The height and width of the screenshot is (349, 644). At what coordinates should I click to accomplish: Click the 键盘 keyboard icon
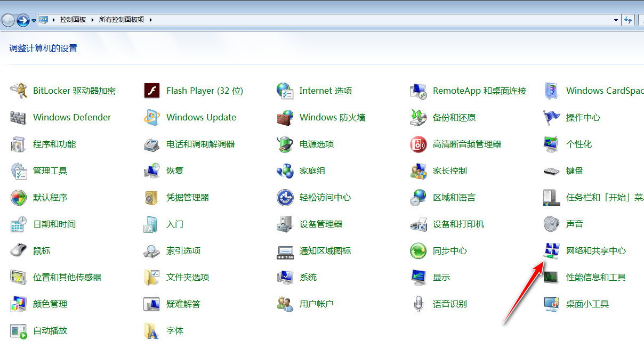(x=552, y=171)
